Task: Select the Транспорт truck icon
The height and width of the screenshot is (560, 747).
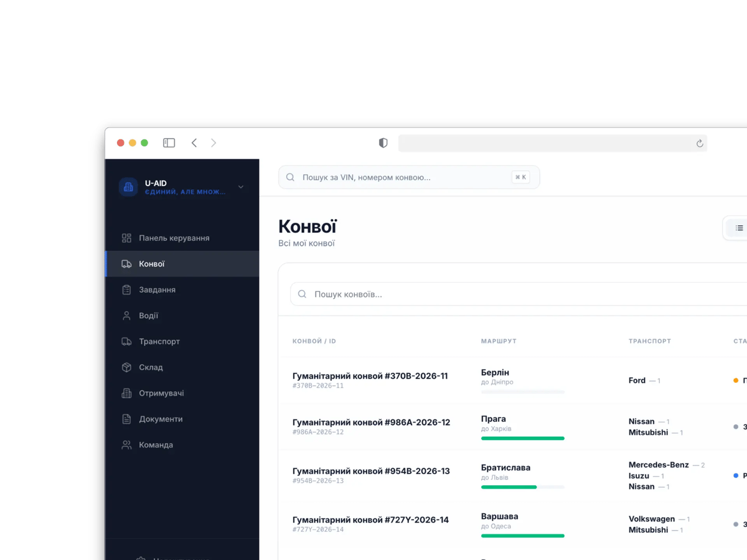Action: (126, 342)
